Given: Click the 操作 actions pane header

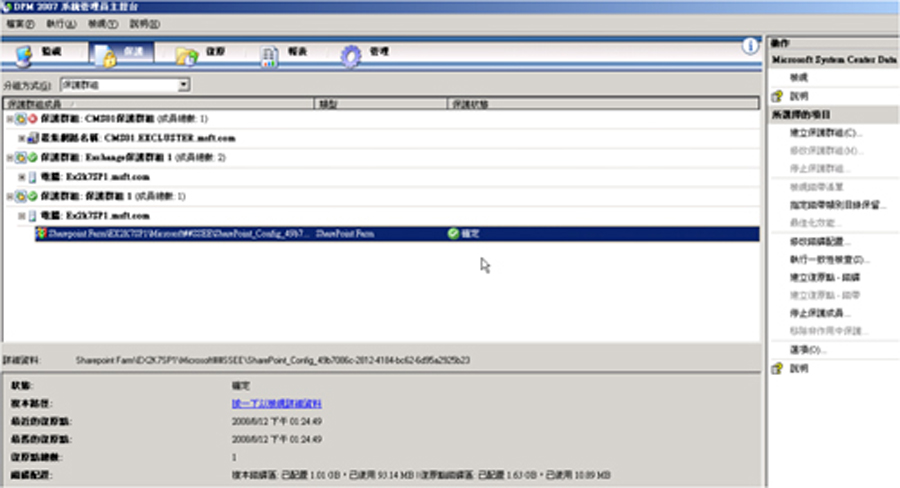Looking at the screenshot, I should coord(833,43).
